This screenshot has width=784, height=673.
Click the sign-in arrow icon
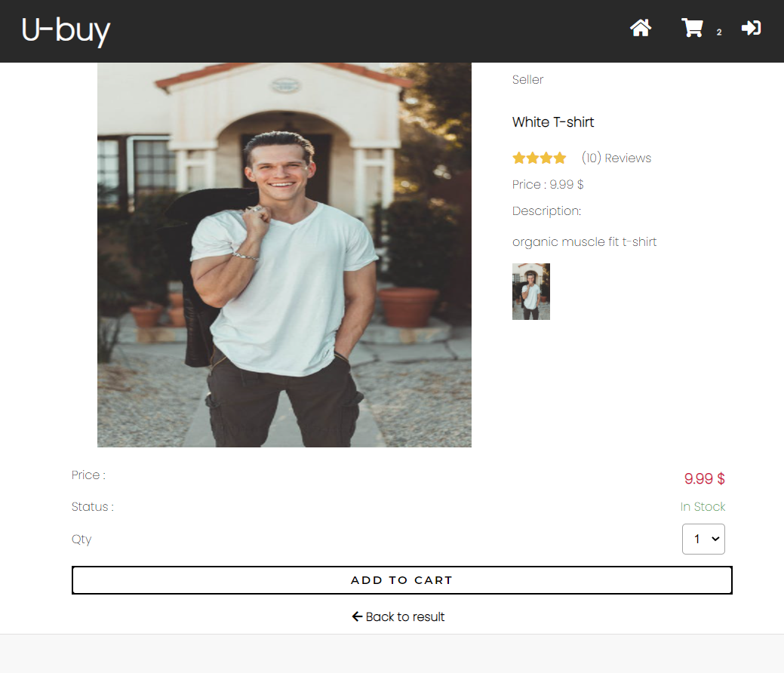pyautogui.click(x=751, y=27)
